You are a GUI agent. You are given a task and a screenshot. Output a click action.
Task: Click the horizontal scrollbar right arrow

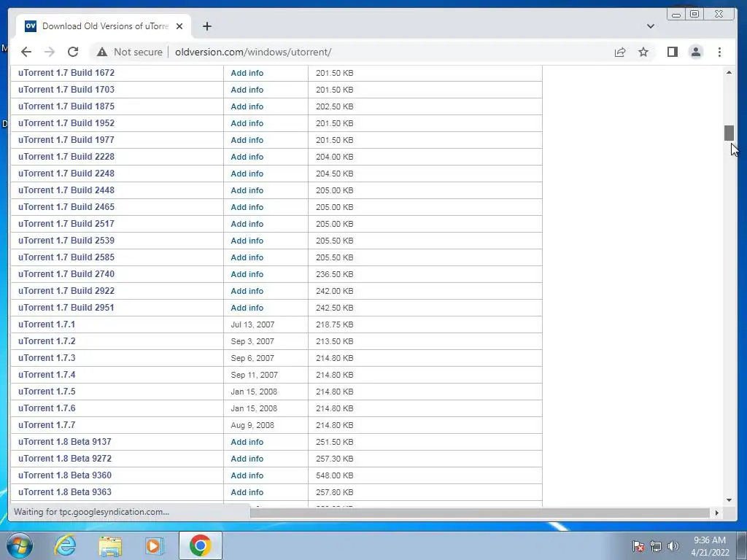coord(716,513)
